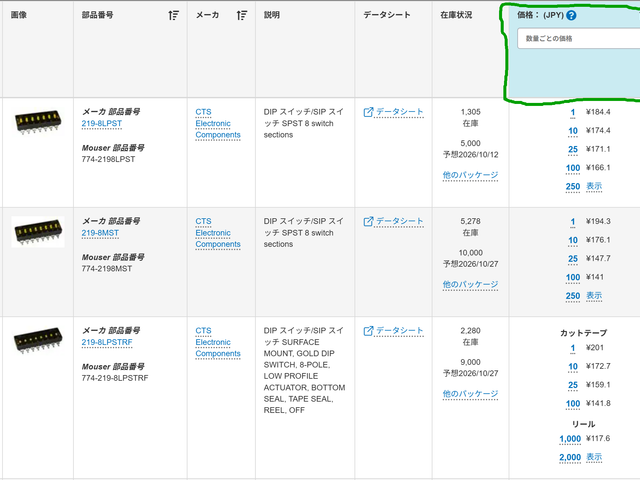This screenshot has height=480, width=640.
Task: Select quantity 10 at ¥176.1
Action: click(573, 240)
